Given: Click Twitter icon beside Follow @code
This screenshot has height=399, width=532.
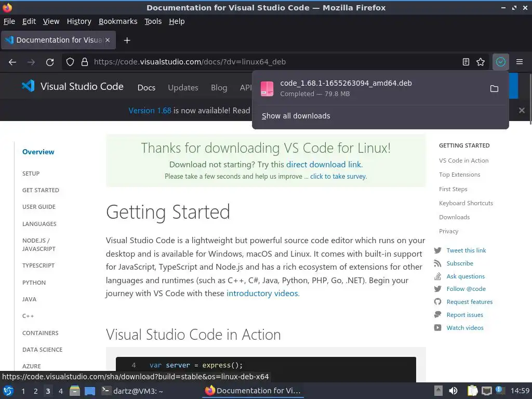Looking at the screenshot, I should pos(437,289).
